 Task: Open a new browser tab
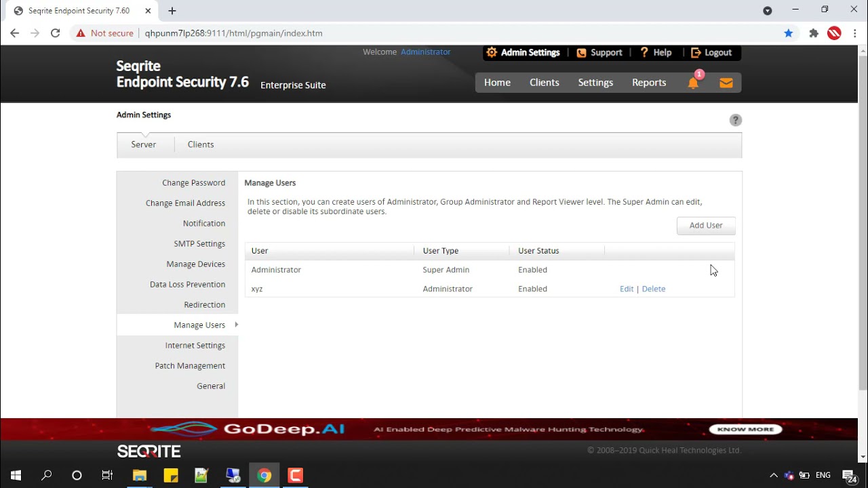pos(172,11)
